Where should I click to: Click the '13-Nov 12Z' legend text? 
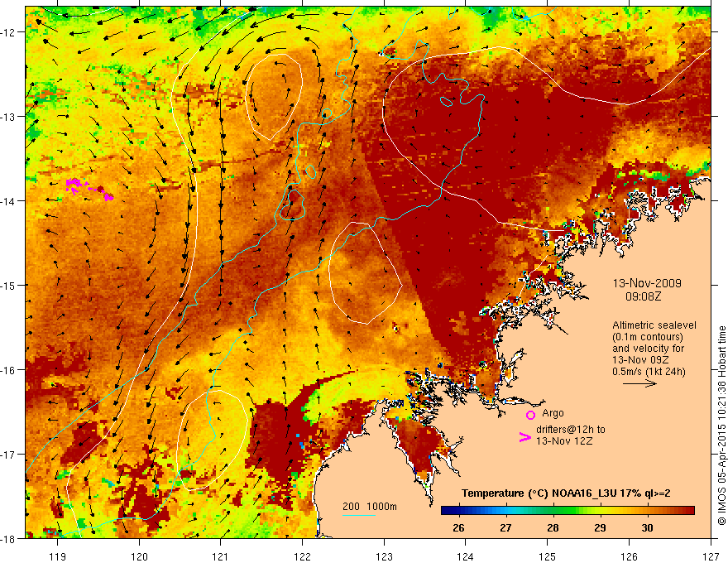pyautogui.click(x=564, y=440)
